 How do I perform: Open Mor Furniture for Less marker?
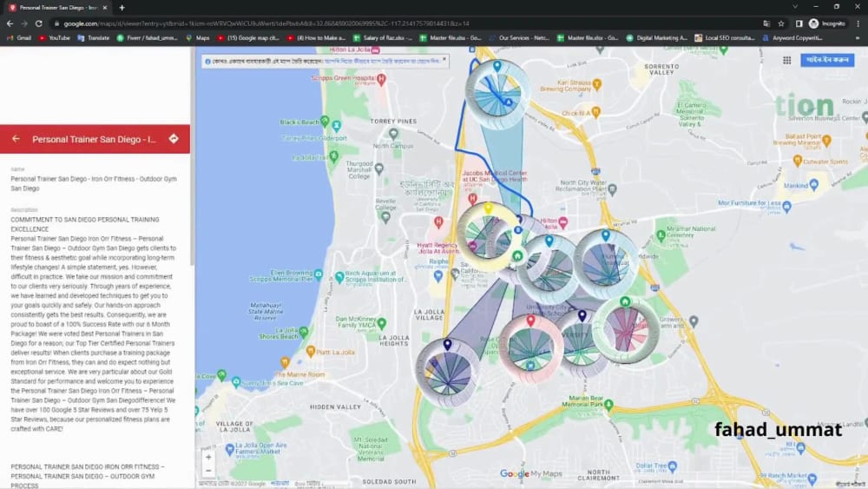point(786,207)
